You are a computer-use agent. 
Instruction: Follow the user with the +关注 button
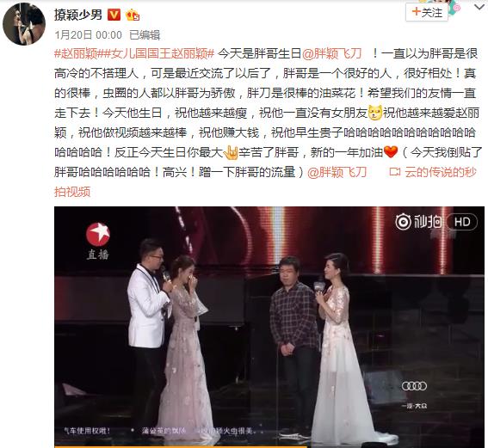tap(427, 13)
